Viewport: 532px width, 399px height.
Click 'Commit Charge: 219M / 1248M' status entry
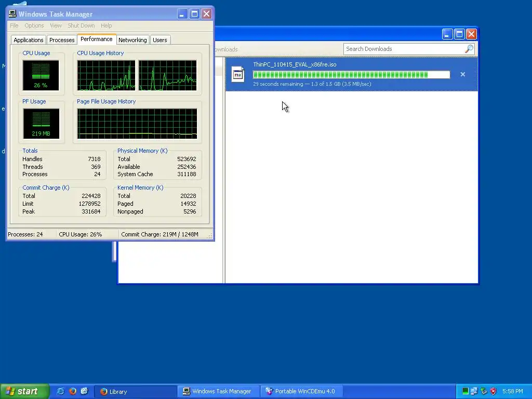160,234
